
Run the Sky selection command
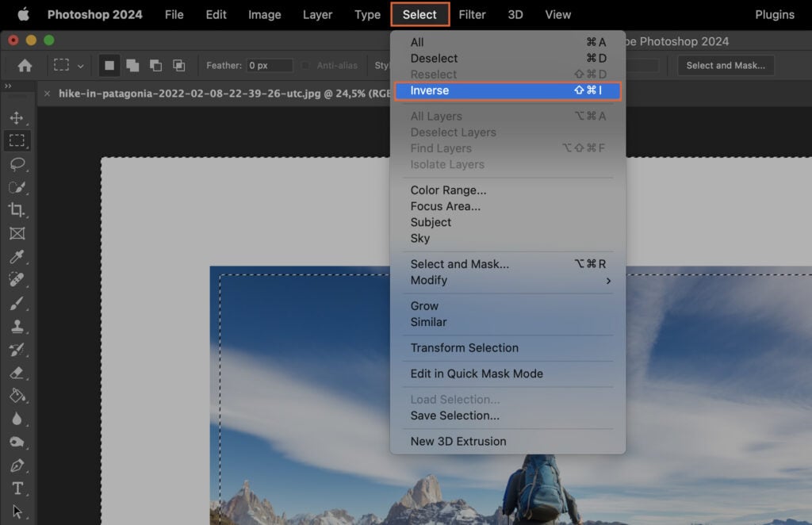coord(423,238)
